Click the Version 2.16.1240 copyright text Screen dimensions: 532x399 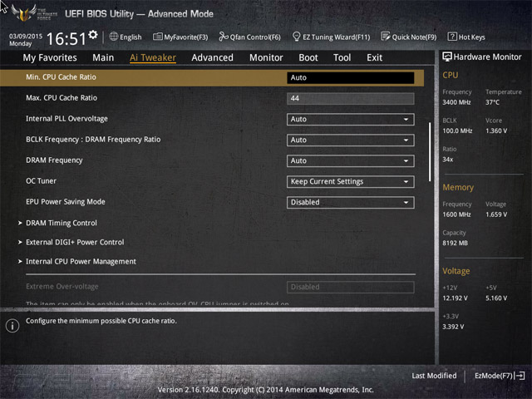pos(266,390)
